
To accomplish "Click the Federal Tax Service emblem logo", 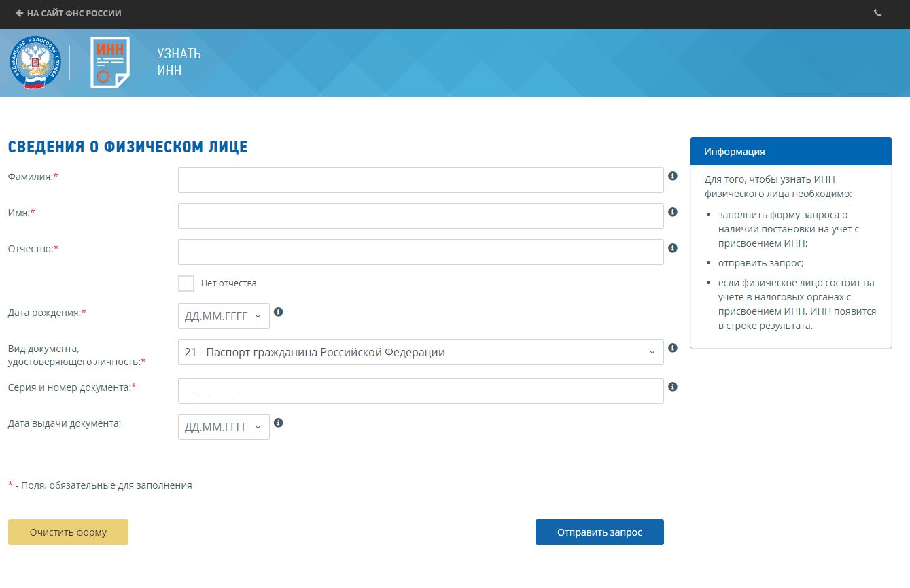I will point(34,63).
